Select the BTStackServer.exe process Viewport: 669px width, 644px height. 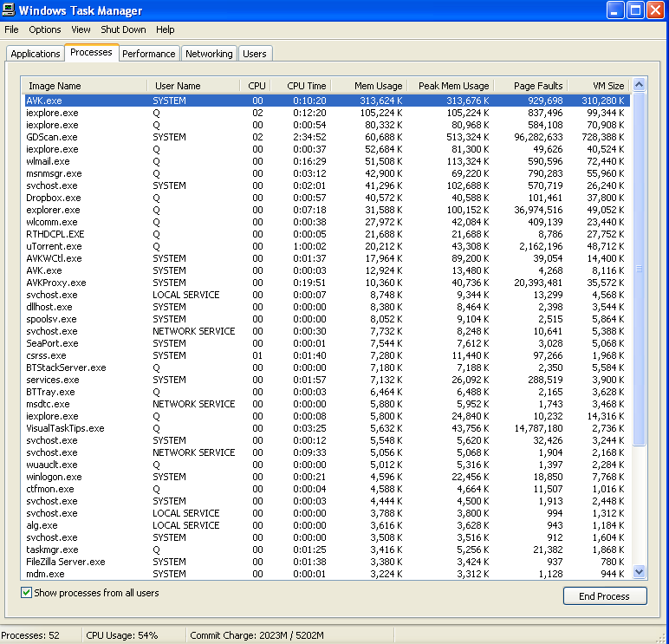pos(327,368)
